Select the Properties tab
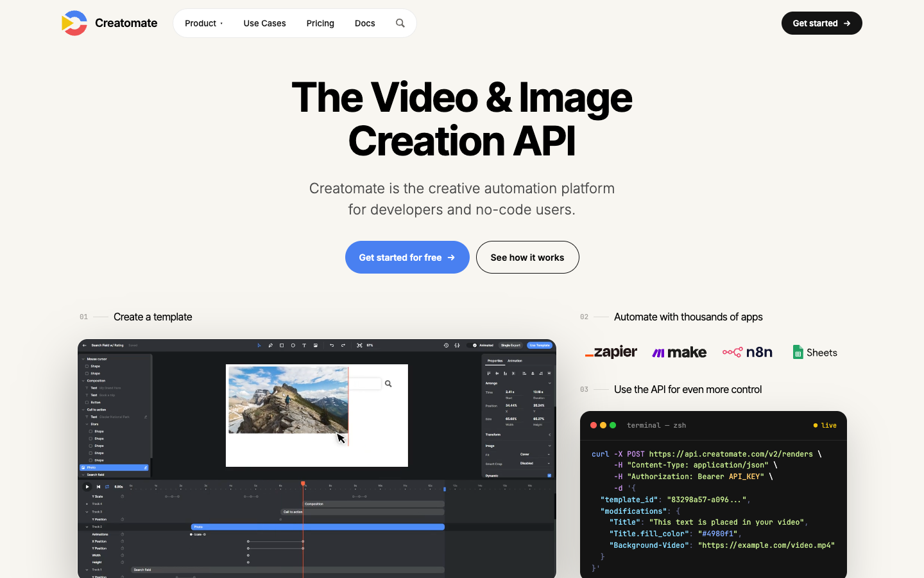Viewport: 924px width, 578px height. click(495, 361)
